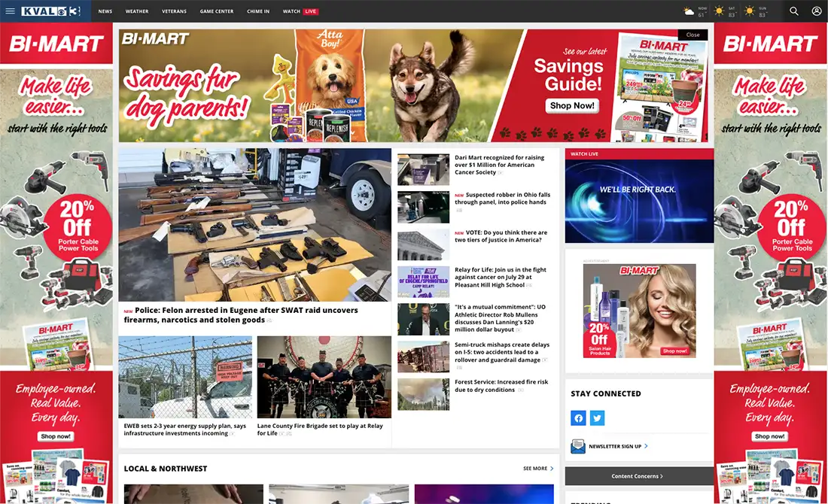The image size is (828, 504).
Task: Click the Twitter icon under Stay Connected
Action: click(597, 418)
